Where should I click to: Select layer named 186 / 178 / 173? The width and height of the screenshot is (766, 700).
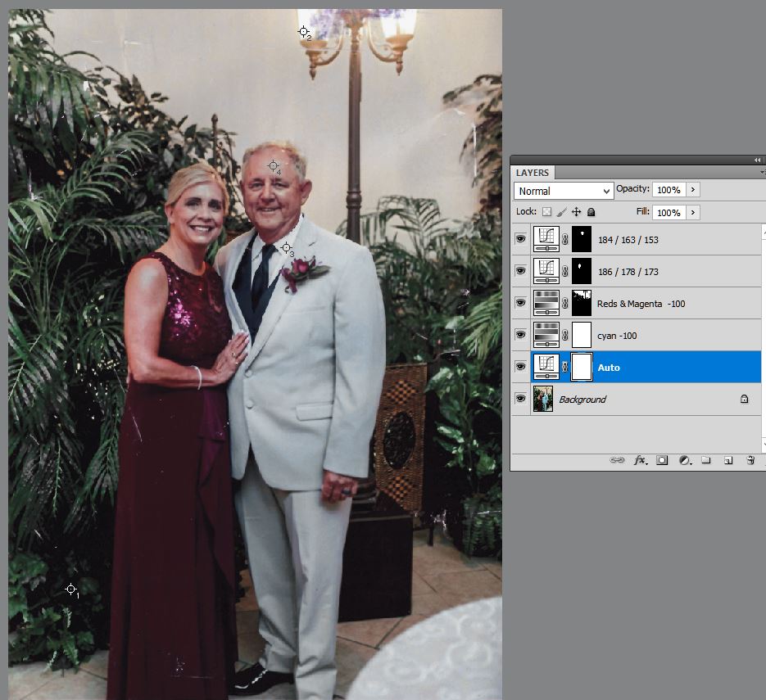[x=628, y=272]
